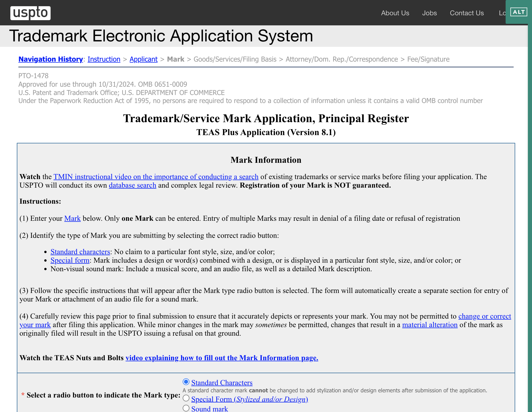Open change or correct your mark link
The image size is (532, 412).
485,316
